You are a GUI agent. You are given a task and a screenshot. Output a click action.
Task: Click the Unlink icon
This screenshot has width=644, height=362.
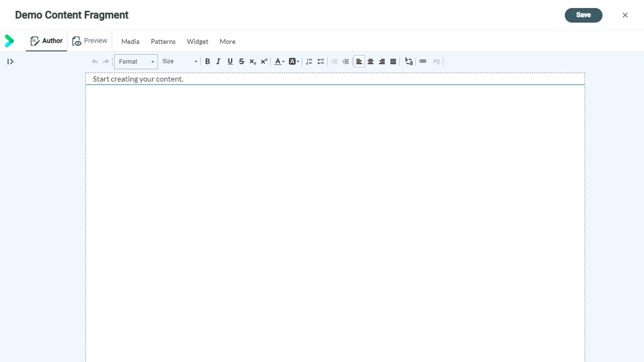[436, 61]
